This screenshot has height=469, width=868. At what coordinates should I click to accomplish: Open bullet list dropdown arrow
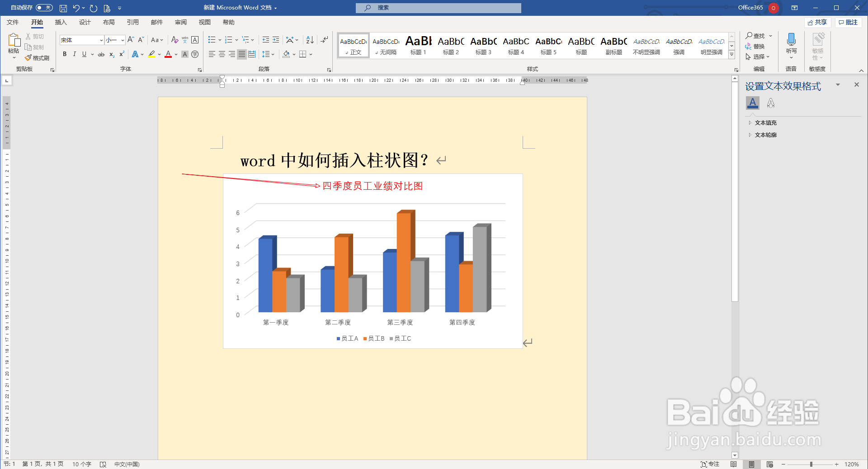click(x=220, y=40)
